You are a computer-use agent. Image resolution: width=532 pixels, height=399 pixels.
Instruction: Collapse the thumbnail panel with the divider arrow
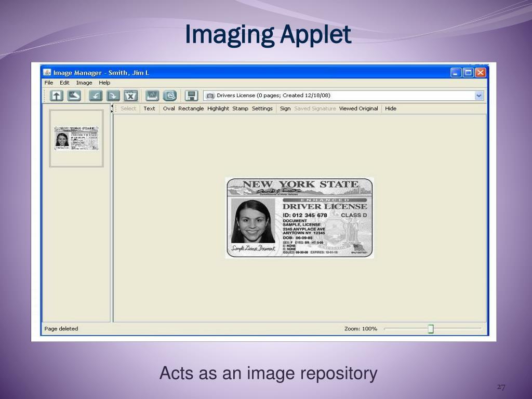coord(112,106)
